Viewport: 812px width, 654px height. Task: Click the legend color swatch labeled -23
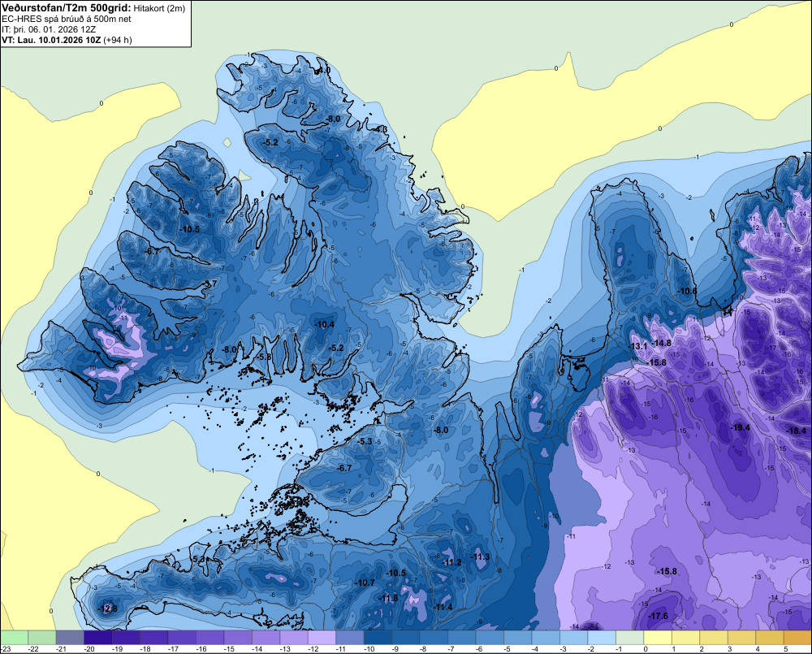14,638
